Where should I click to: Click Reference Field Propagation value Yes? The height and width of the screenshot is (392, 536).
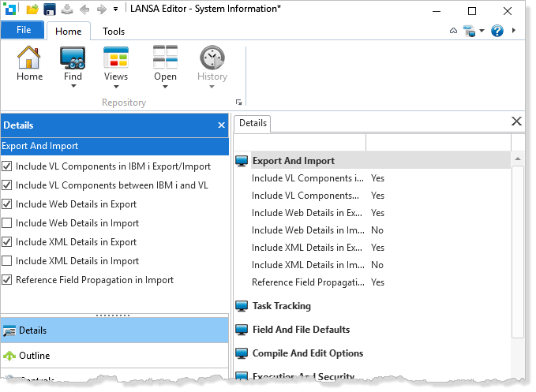tap(377, 282)
